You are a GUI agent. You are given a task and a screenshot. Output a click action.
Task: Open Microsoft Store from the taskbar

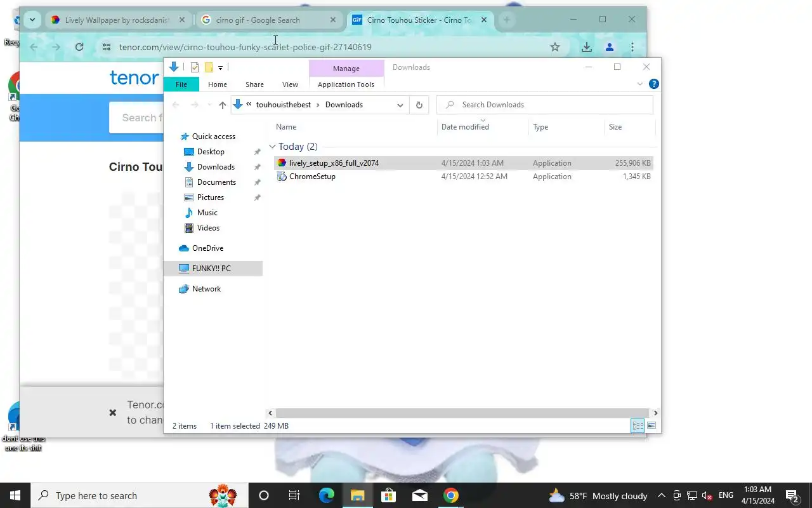pos(388,496)
